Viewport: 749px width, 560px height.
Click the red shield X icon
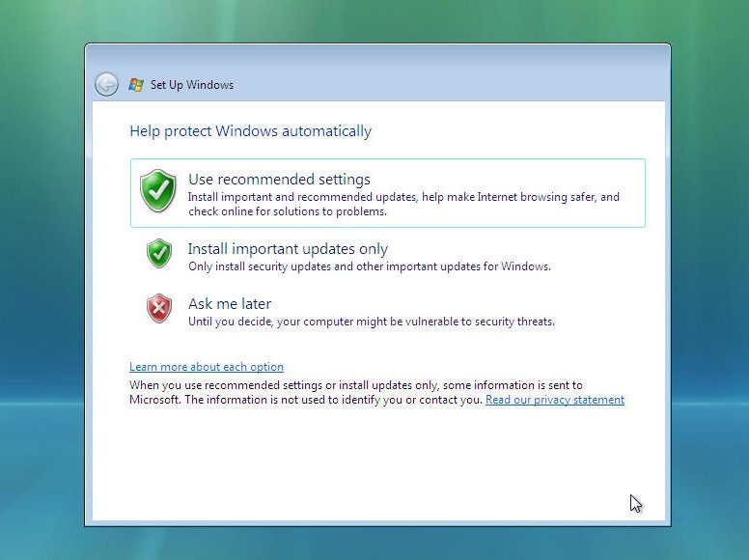tap(159, 309)
